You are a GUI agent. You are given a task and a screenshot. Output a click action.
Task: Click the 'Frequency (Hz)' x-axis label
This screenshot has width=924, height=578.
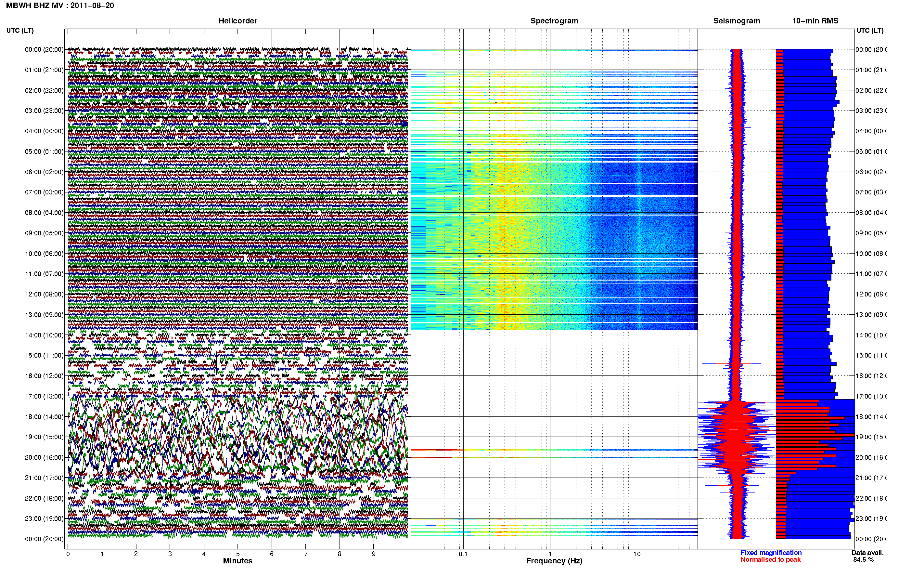tap(554, 561)
